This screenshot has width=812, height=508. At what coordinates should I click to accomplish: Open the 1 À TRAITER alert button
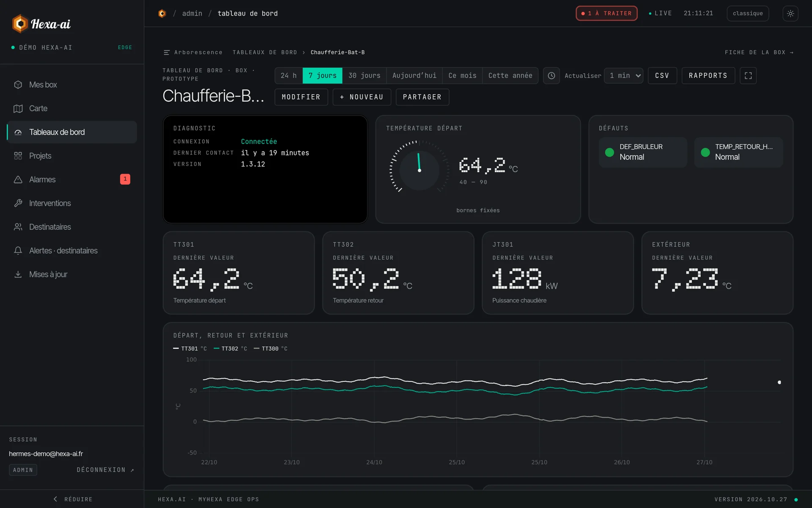tap(606, 14)
